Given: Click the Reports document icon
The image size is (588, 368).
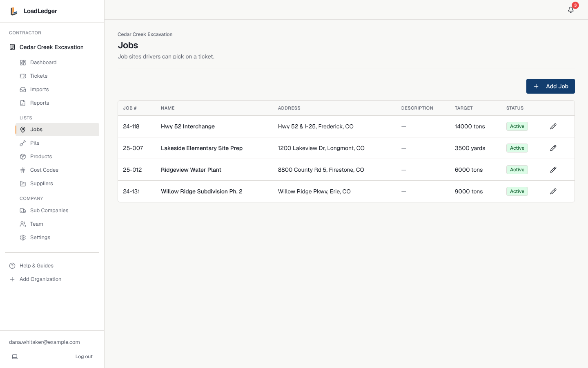Looking at the screenshot, I should point(23,103).
